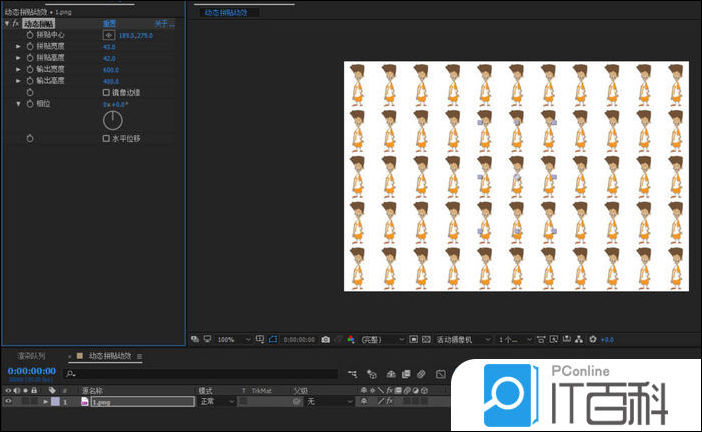Click the 重置 reset link

[x=109, y=22]
